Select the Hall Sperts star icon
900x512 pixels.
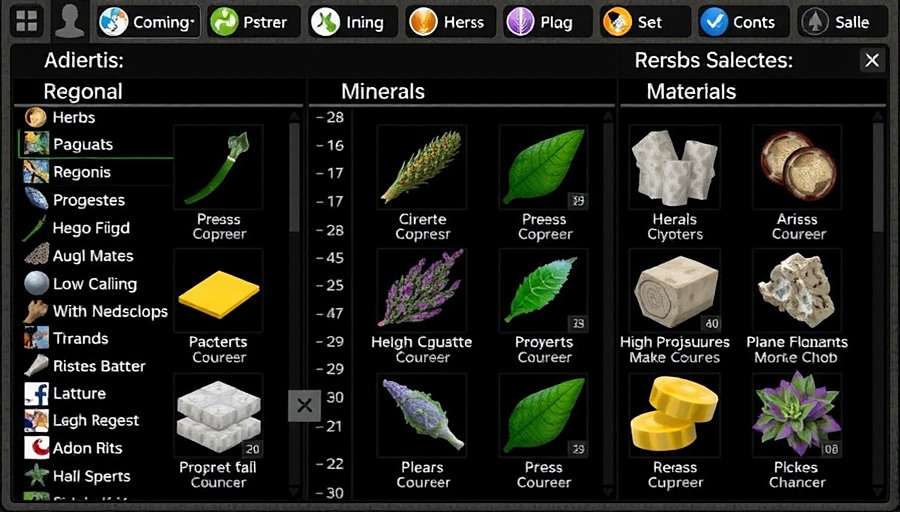coord(36,476)
